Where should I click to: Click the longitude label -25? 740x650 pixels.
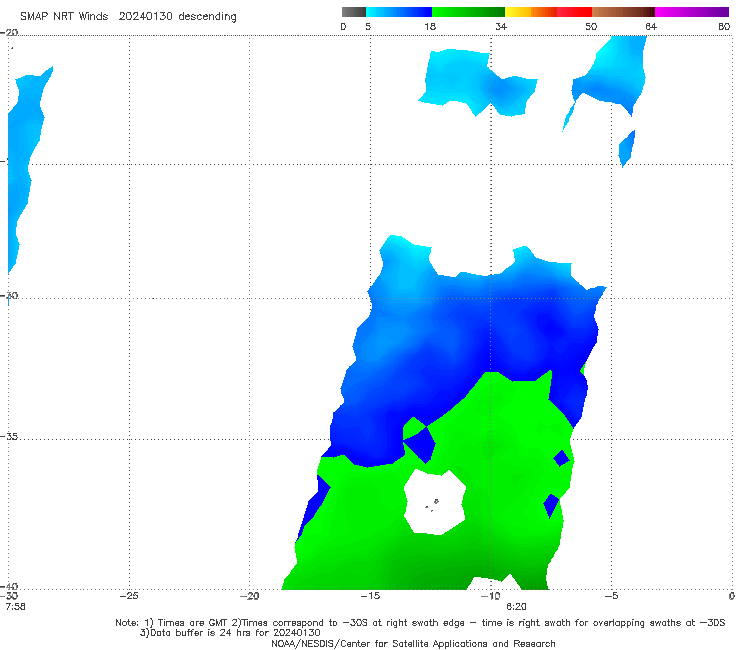[x=129, y=596]
